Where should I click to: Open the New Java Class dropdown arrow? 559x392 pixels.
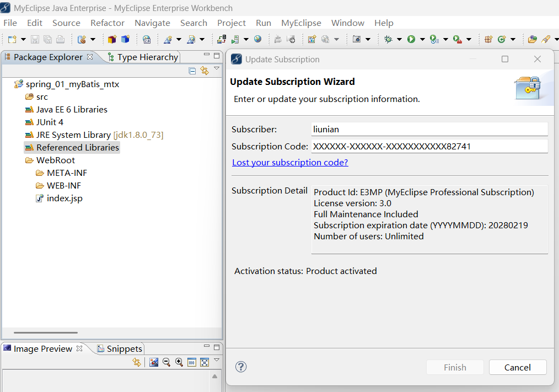point(513,39)
